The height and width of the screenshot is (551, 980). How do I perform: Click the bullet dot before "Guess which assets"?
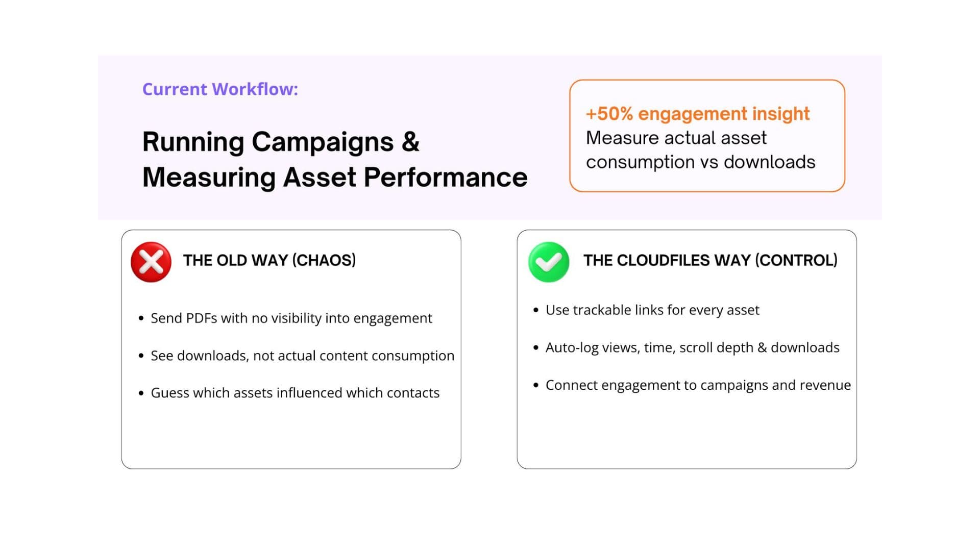tap(141, 393)
